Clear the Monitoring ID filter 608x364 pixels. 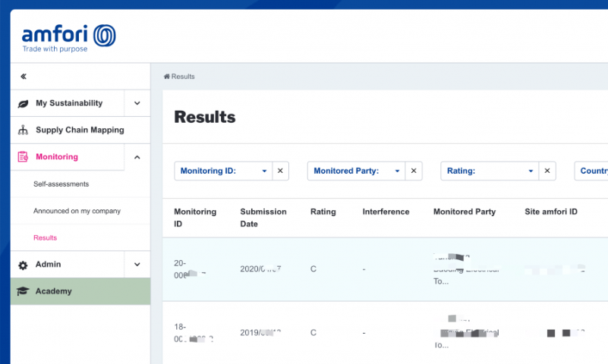pos(280,171)
